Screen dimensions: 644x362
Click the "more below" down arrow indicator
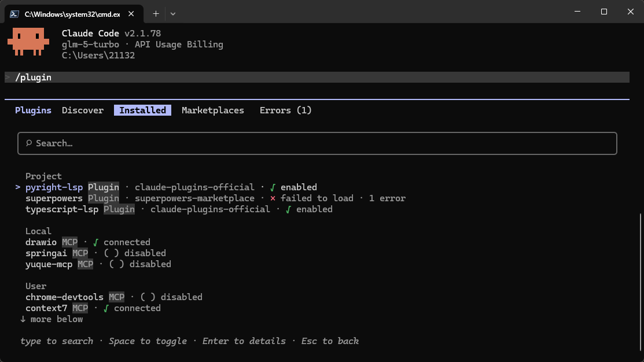pos(23,319)
